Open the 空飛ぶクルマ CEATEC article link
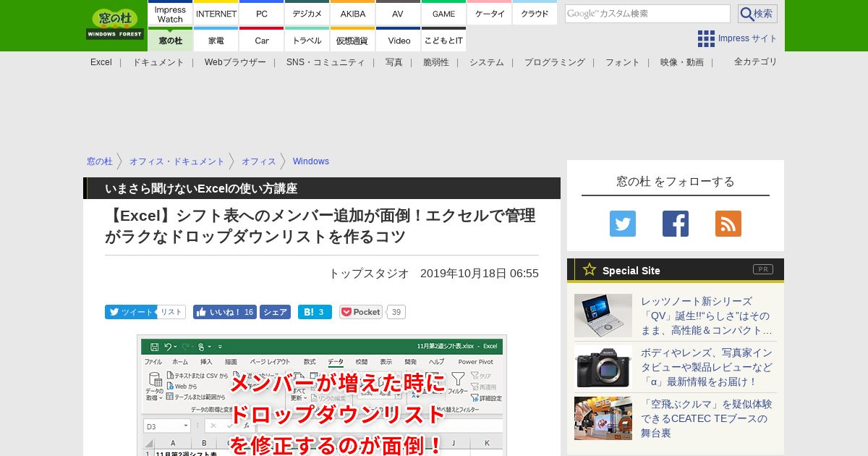This screenshot has width=868, height=456. click(x=707, y=418)
